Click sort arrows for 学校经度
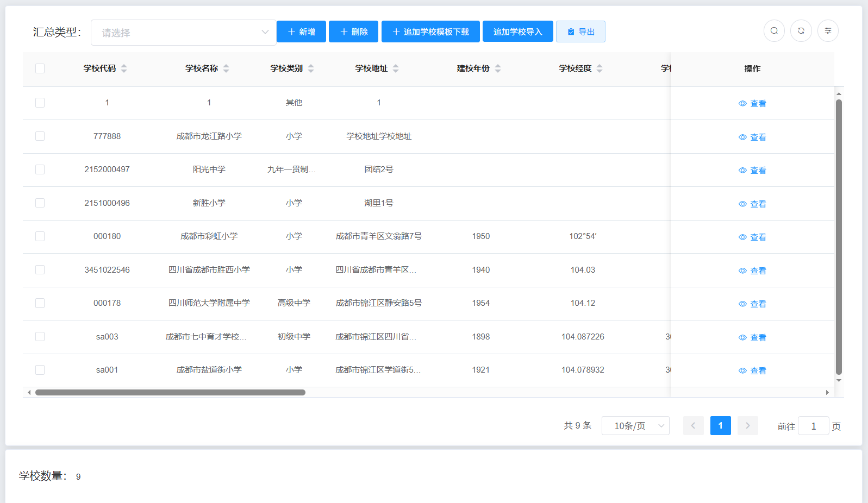Viewport: 868px width, 503px height. 600,68
